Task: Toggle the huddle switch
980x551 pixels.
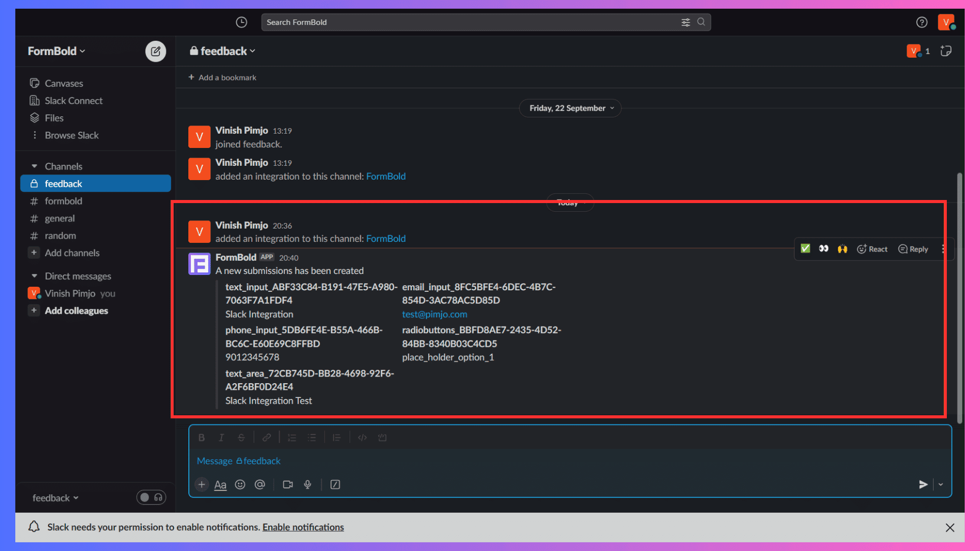Action: [x=151, y=497]
